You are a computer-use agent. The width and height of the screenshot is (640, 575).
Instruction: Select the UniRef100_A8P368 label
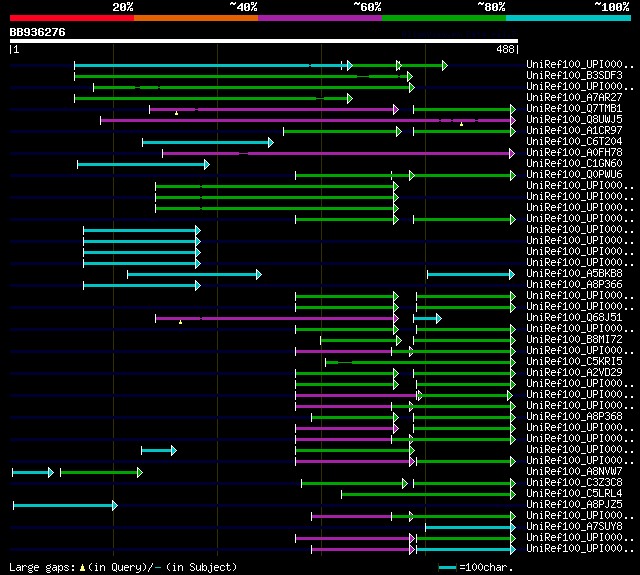[x=574, y=417]
